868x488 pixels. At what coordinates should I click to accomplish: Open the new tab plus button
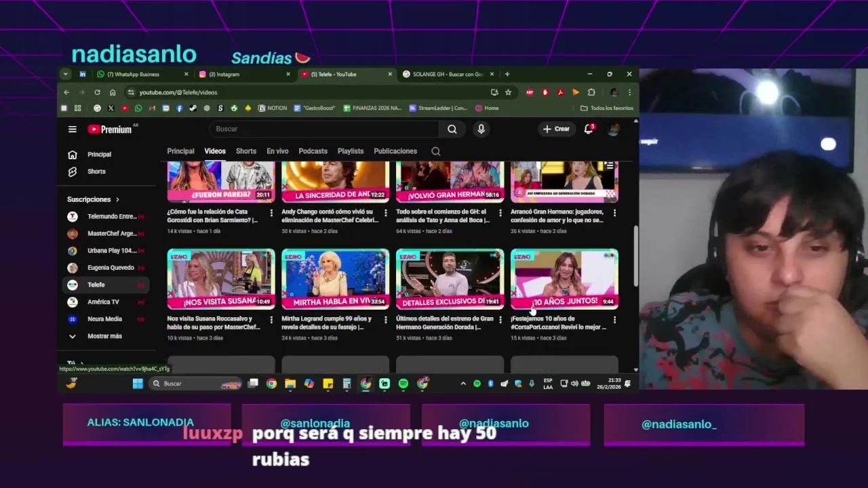507,74
